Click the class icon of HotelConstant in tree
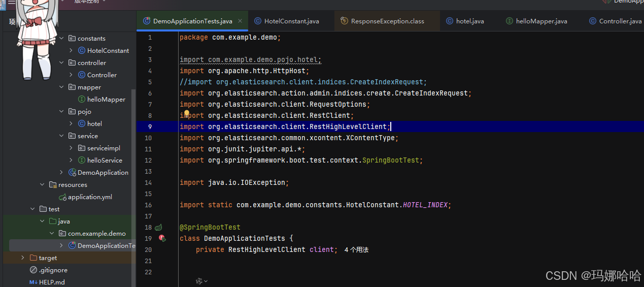 click(x=81, y=50)
